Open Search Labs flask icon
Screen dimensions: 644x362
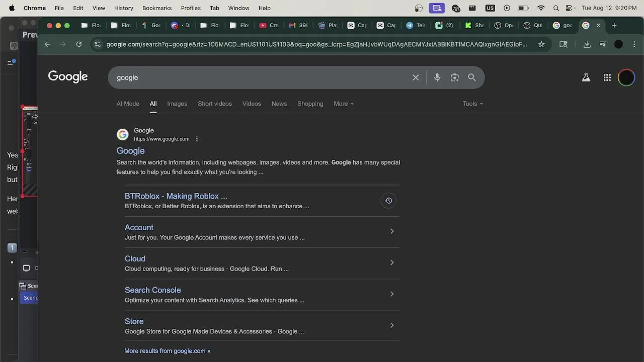pyautogui.click(x=586, y=77)
